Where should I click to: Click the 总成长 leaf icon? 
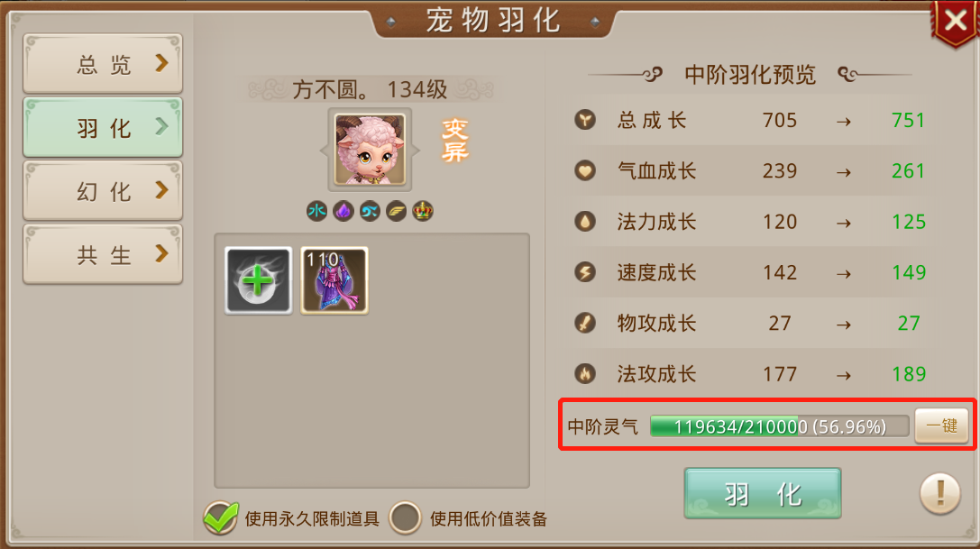coord(585,119)
